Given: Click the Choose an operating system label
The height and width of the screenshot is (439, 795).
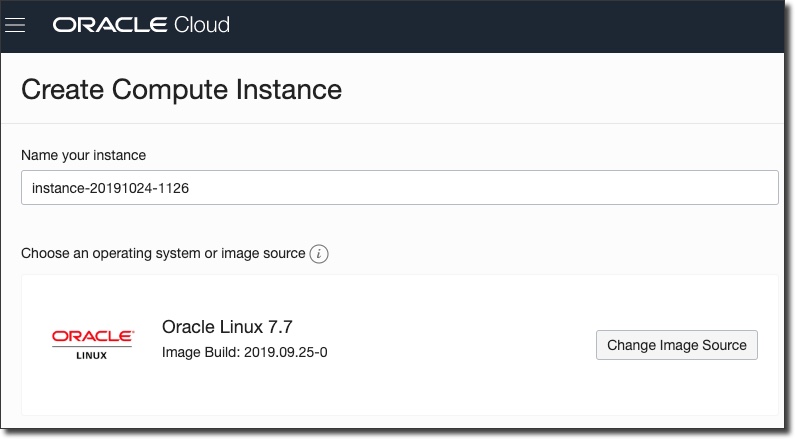Looking at the screenshot, I should (163, 253).
